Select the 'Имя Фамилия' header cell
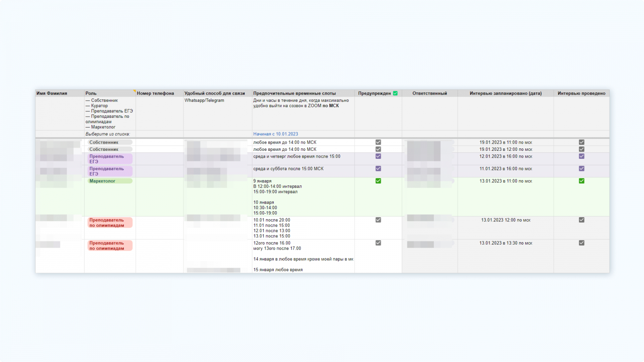The image size is (644, 362). (x=60, y=93)
